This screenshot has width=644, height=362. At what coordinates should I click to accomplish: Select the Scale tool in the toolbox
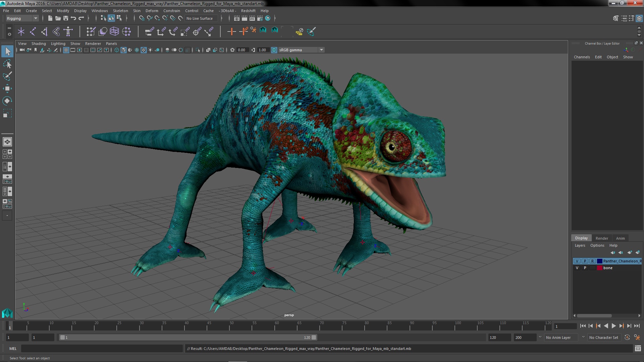tap(7, 113)
